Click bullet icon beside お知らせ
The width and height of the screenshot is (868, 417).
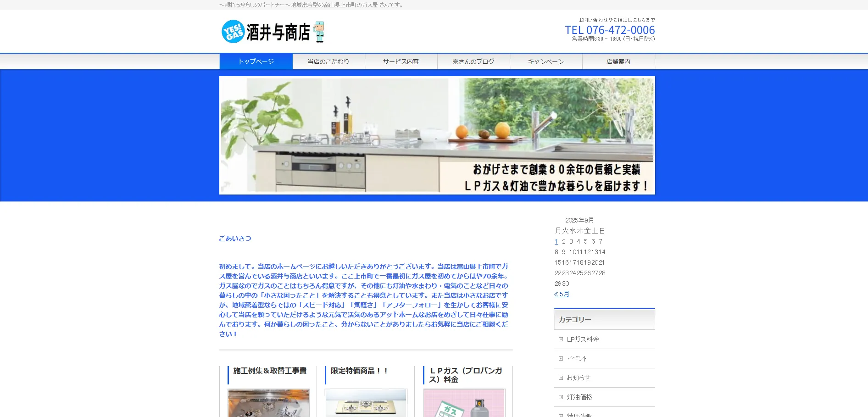561,378
